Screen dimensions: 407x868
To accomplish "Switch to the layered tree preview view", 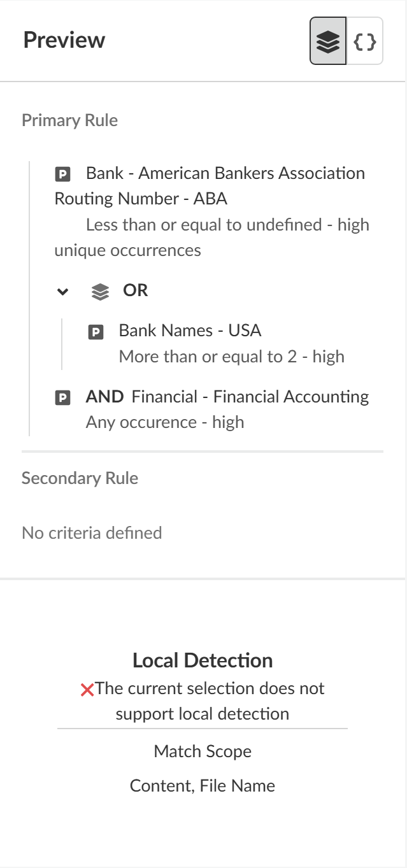I will 328,42.
